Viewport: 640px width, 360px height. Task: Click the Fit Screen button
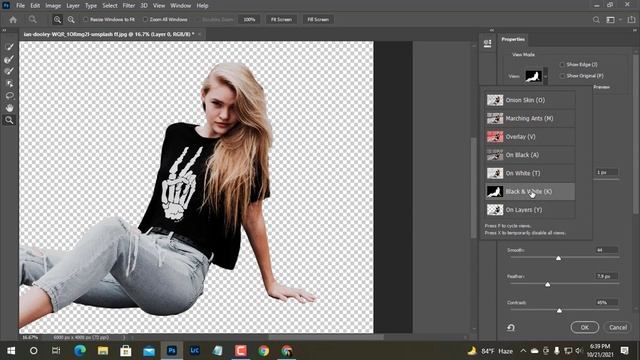coord(281,20)
